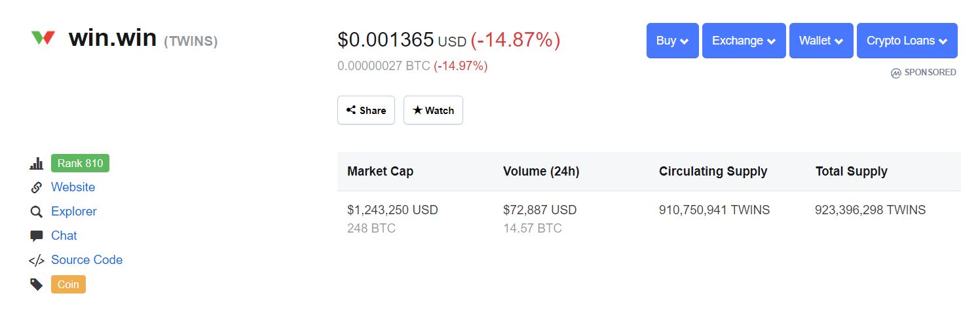Open the Buy dropdown

point(673,41)
